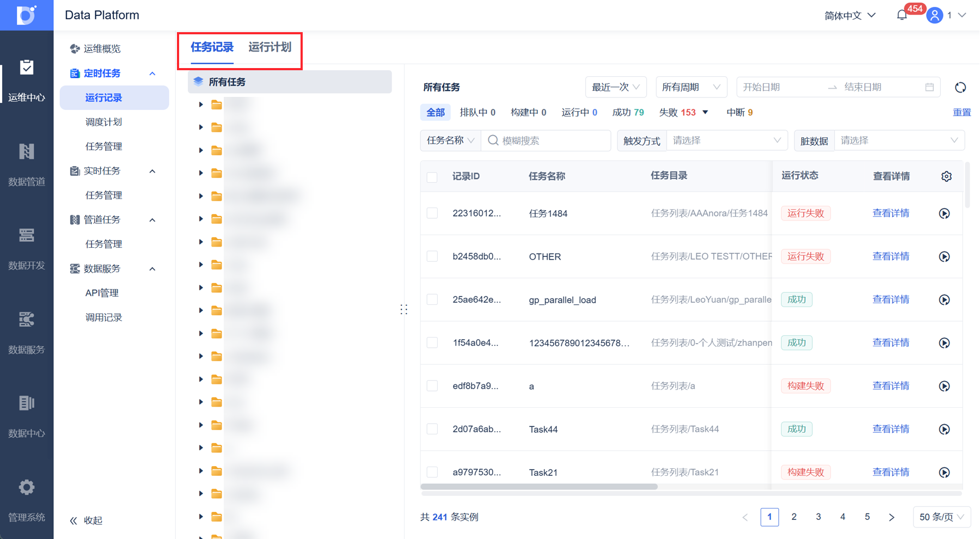Open the 所有周期 dropdown
The height and width of the screenshot is (539, 980).
tap(691, 87)
